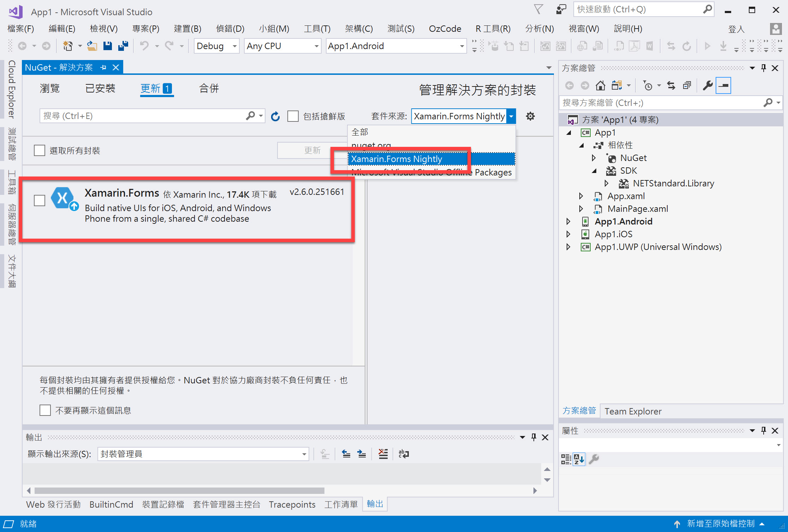The image size is (788, 532).
Task: Click the NuGet 搜尋 (Ctrl+E) search field
Action: 143,116
